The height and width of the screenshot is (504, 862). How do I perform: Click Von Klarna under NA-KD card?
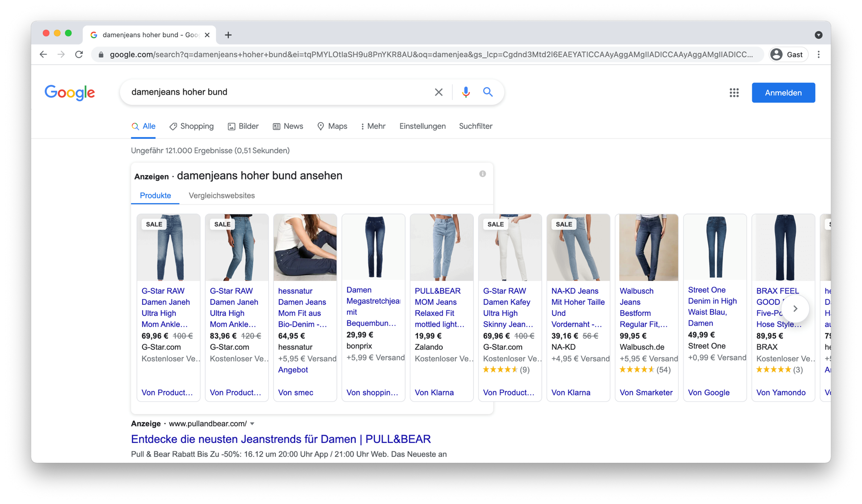pos(571,393)
